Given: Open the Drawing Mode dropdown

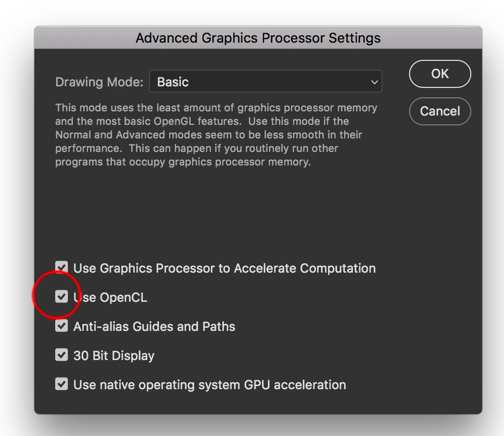Looking at the screenshot, I should coord(265,82).
